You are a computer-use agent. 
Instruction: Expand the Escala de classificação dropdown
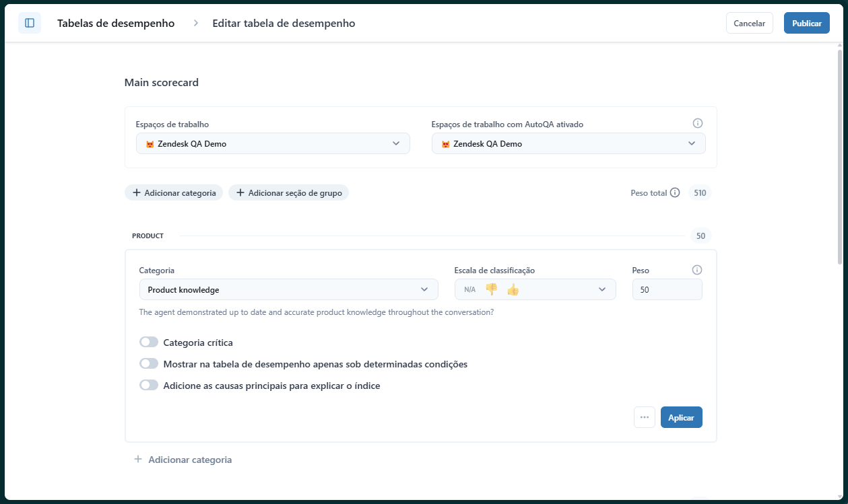click(x=535, y=289)
